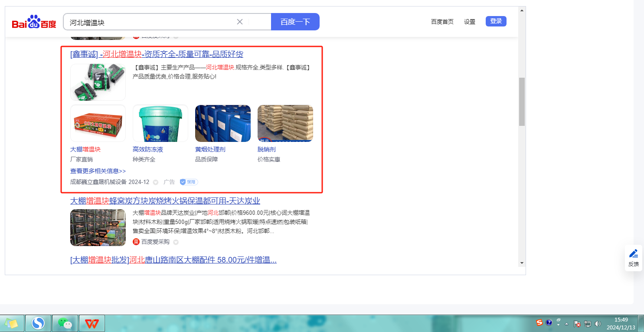This screenshot has height=332, width=644.
Task: Click 查看更多相关信息>> link
Action: point(98,171)
